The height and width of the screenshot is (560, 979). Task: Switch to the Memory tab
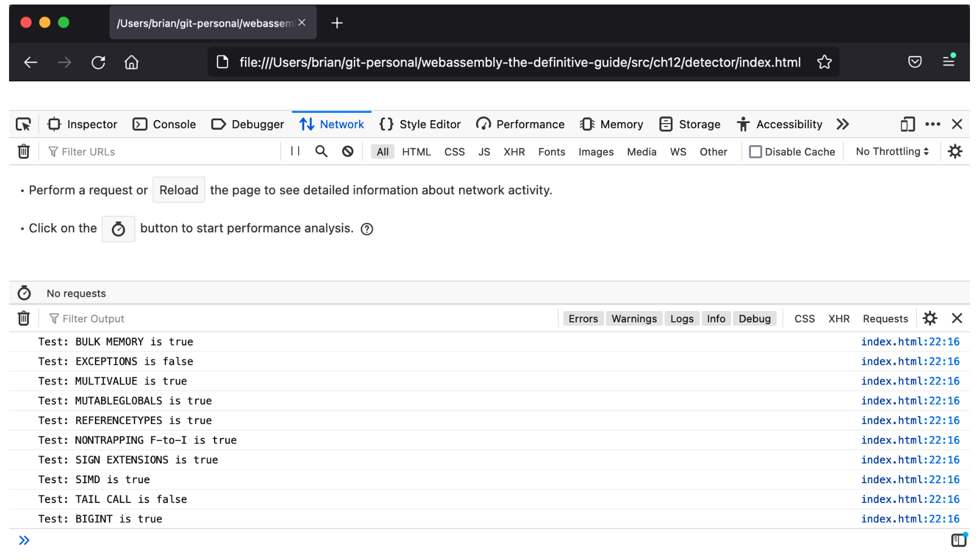611,124
